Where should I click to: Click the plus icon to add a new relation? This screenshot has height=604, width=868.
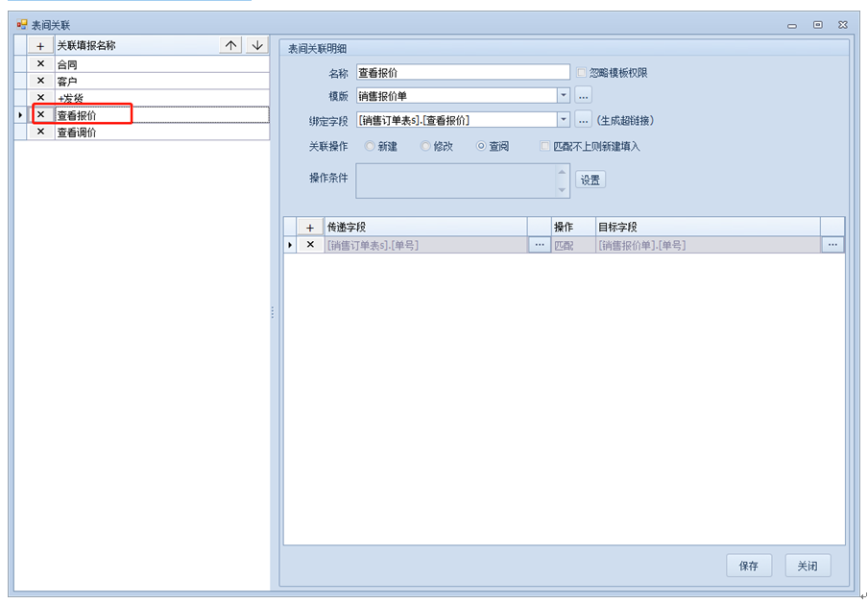click(x=40, y=45)
